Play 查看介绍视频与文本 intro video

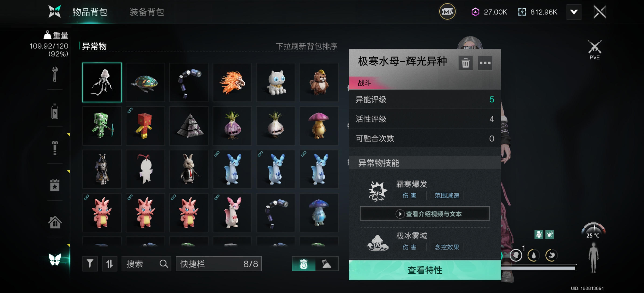coord(424,213)
